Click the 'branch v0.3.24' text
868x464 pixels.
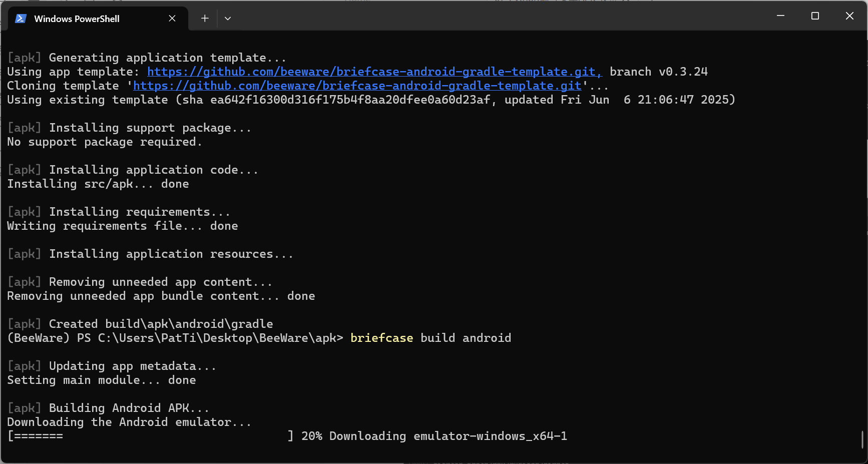[x=659, y=72]
